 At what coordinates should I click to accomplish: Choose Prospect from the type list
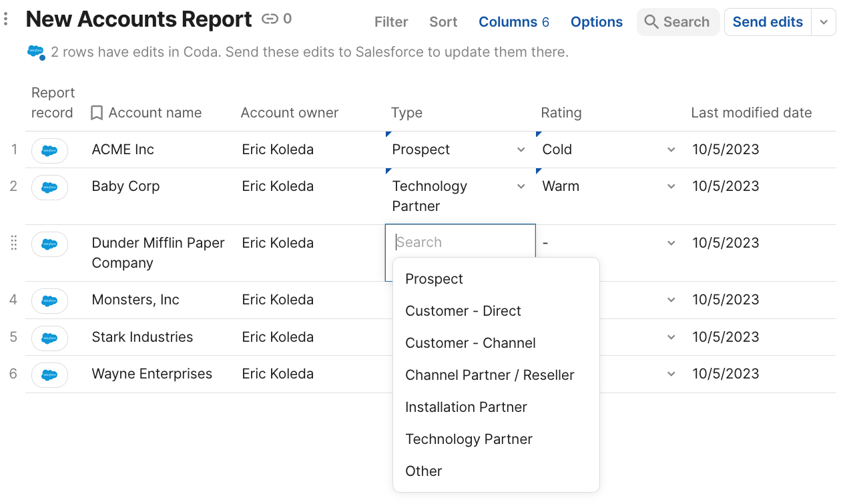(496, 279)
